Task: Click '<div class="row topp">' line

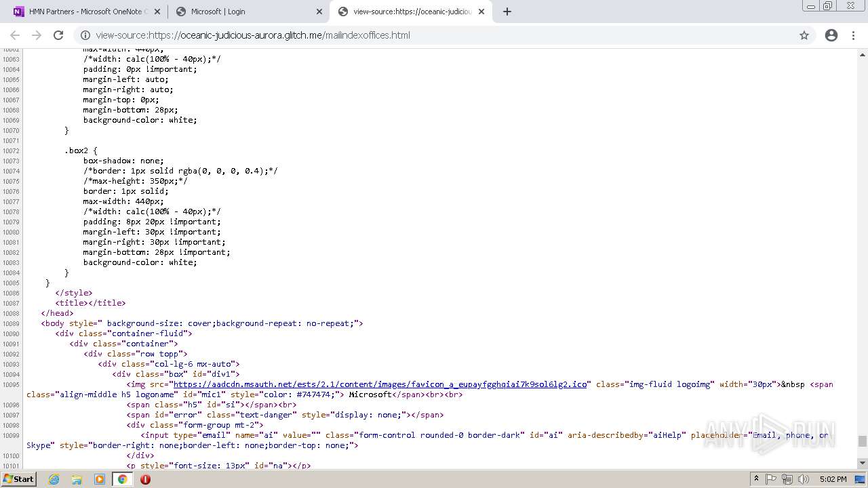Action: click(x=136, y=354)
